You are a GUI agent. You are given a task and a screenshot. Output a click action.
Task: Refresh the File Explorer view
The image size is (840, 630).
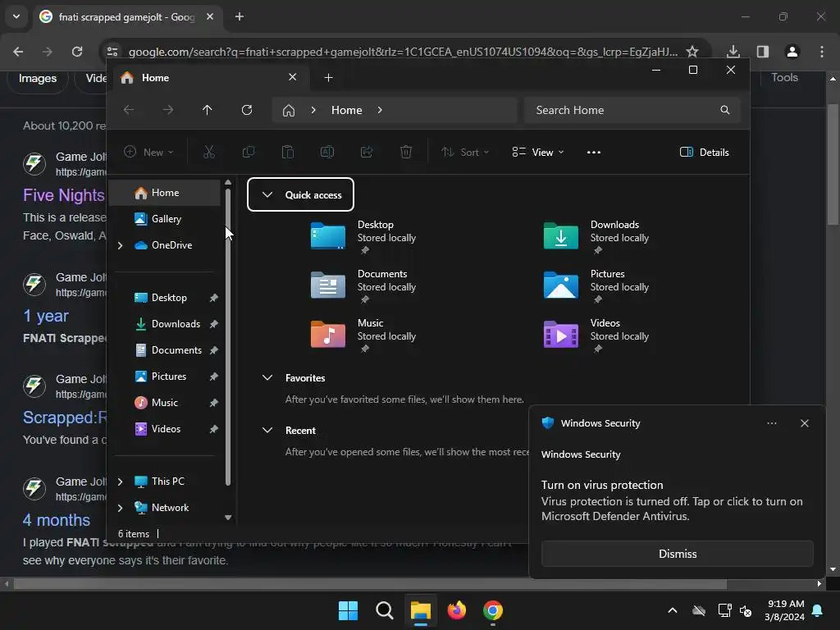tap(247, 110)
